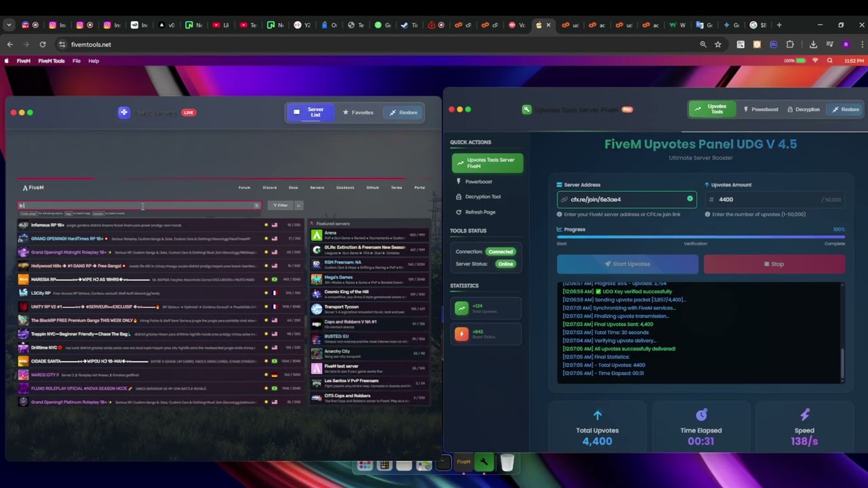
Task: Select the Hollywood Hills #1 GANG RP row
Action: (x=161, y=266)
